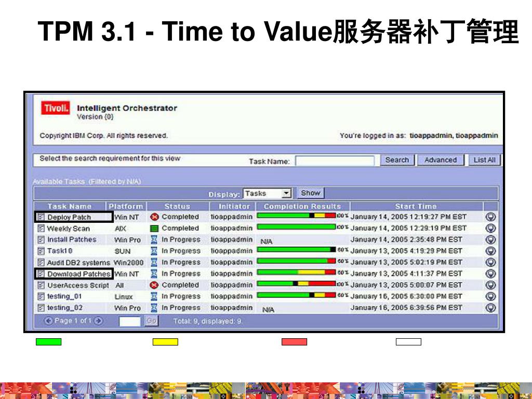
Task: Open the Download Patches task link
Action: pos(79,274)
